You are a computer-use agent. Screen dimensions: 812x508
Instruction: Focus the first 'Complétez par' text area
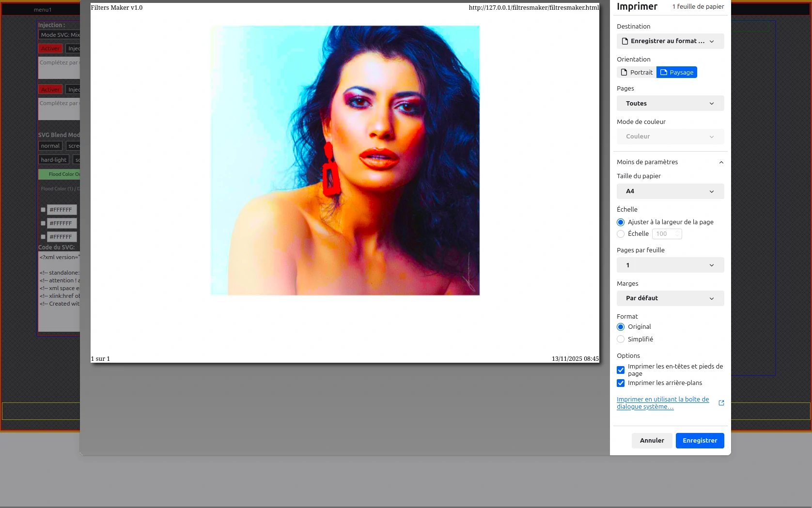(59, 68)
